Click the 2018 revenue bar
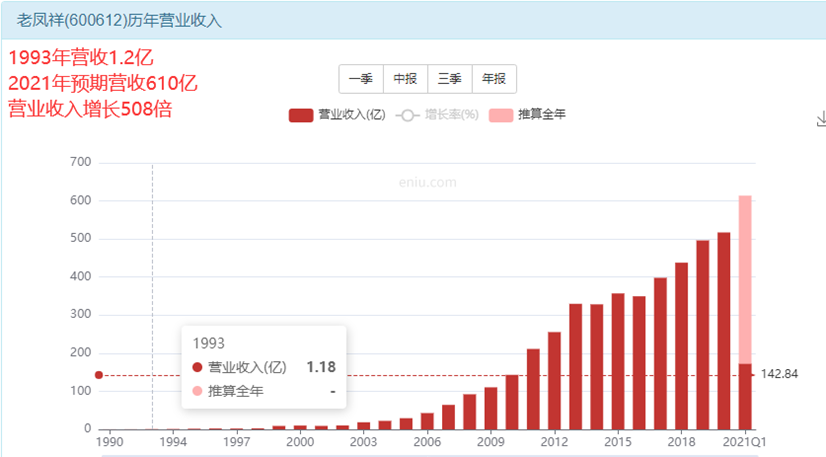Screen dimensions: 826x457 point(682,346)
